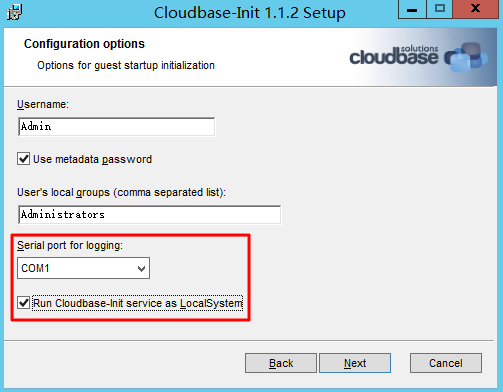This screenshot has width=503, height=392.
Task: Click the 'Username:' label
Action: (x=43, y=104)
